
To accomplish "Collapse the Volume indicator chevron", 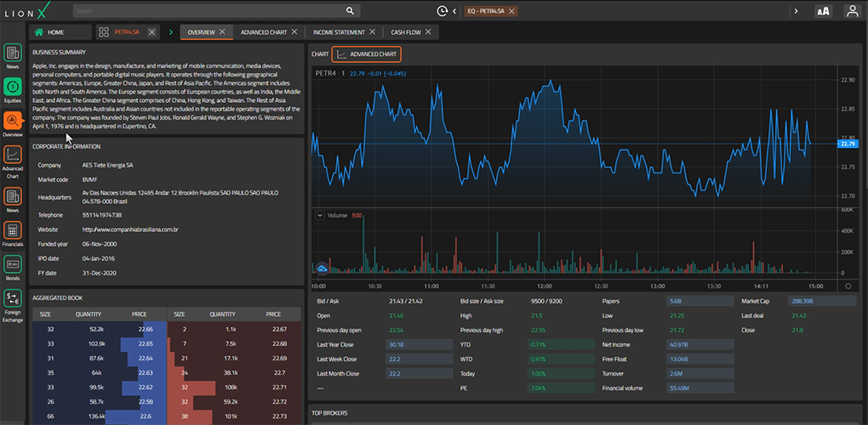I will 320,216.
